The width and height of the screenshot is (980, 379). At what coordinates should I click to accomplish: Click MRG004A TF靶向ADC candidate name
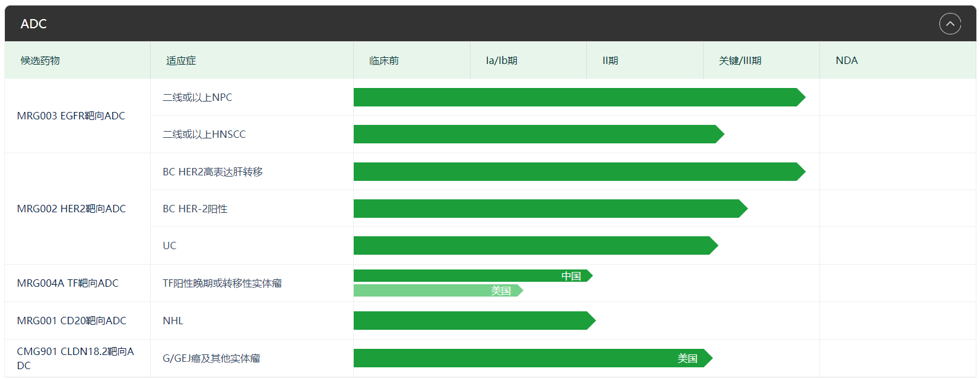(x=68, y=283)
